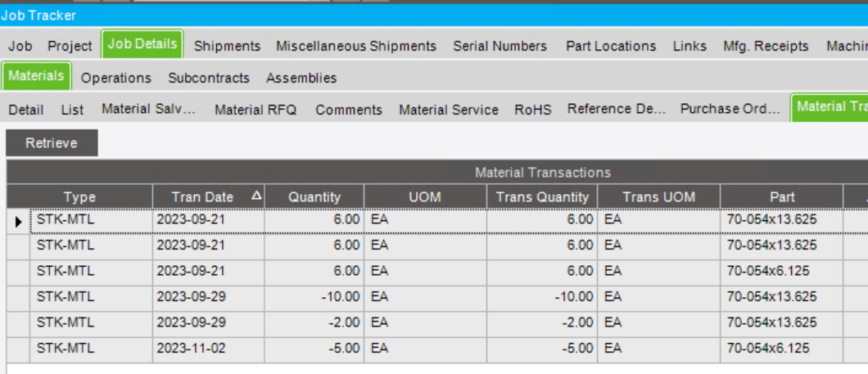Open the Part Locations tab
This screenshot has height=374, width=868.
pyautogui.click(x=611, y=46)
